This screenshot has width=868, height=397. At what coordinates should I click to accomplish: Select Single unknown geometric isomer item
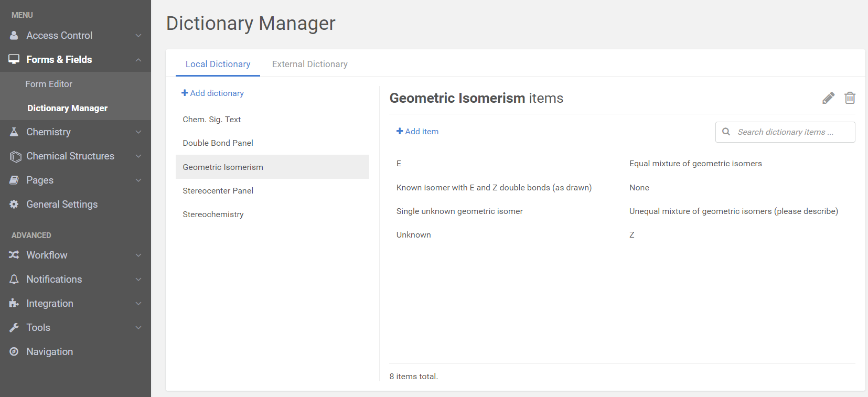point(459,211)
